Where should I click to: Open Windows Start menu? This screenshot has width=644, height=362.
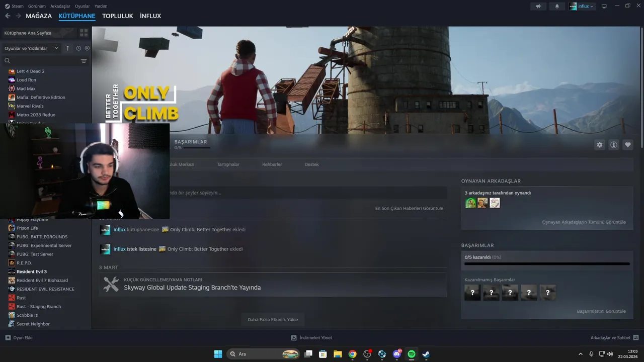click(218, 354)
